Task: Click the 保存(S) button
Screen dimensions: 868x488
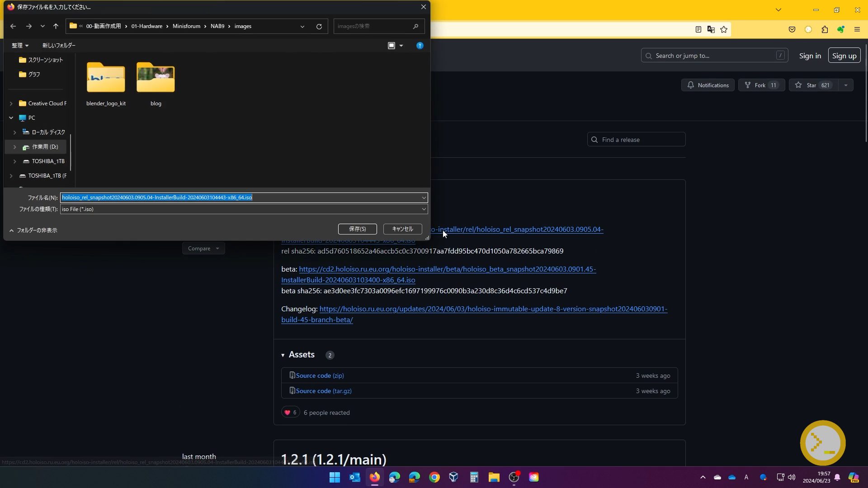Action: 357,229
